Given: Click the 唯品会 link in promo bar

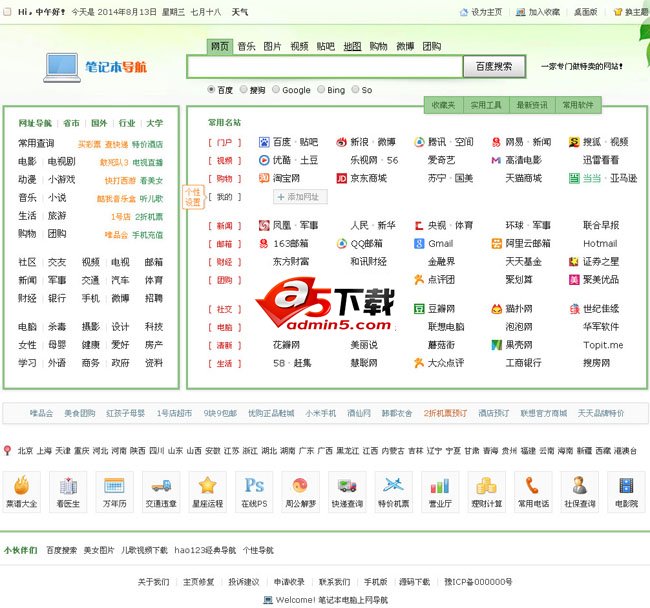Looking at the screenshot, I should pos(41,413).
